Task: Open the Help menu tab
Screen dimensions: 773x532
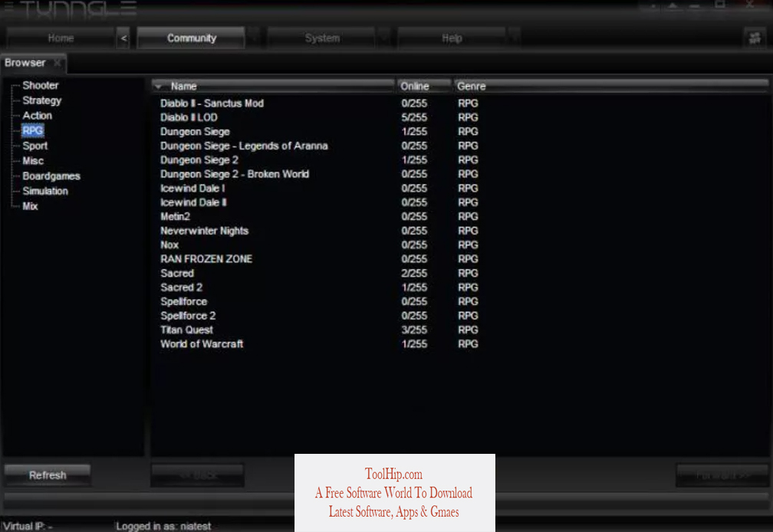Action: coord(452,38)
